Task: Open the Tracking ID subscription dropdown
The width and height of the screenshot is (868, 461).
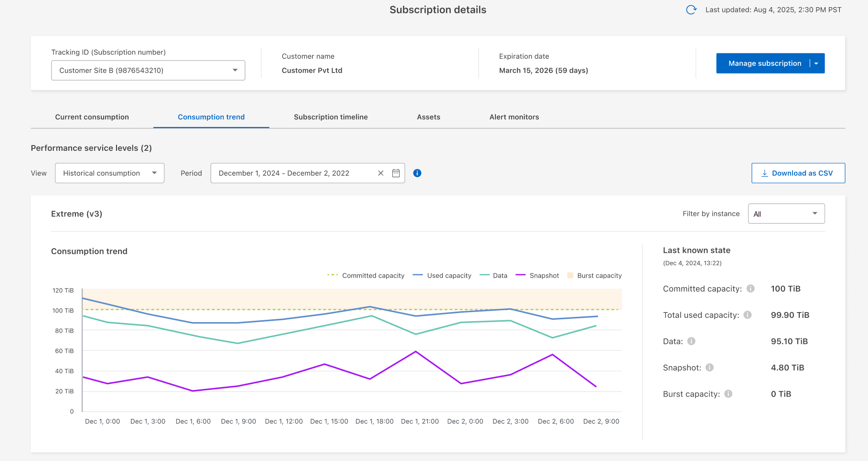Action: click(148, 71)
